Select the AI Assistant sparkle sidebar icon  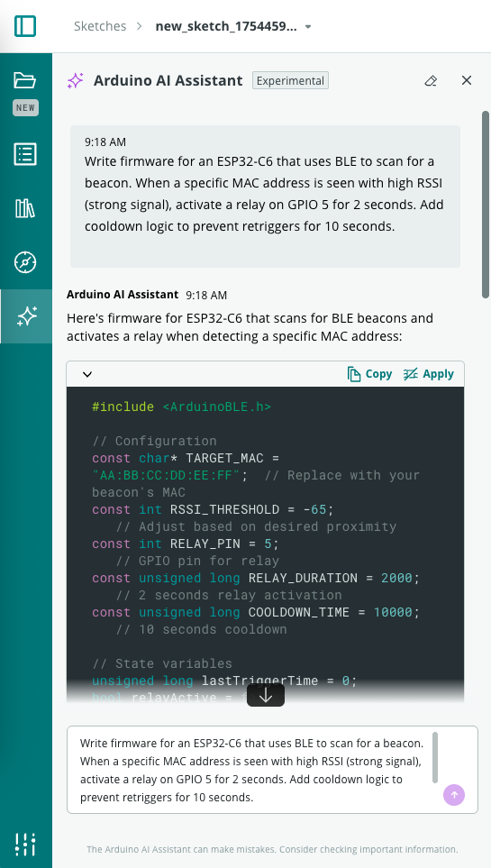pos(27,316)
